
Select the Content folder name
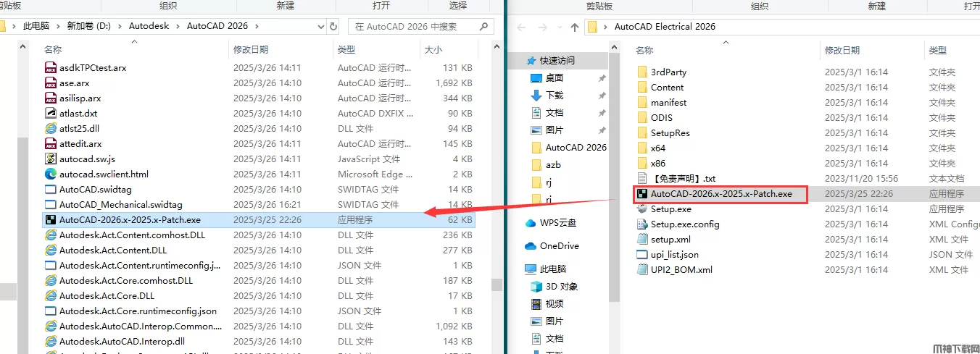coord(668,87)
